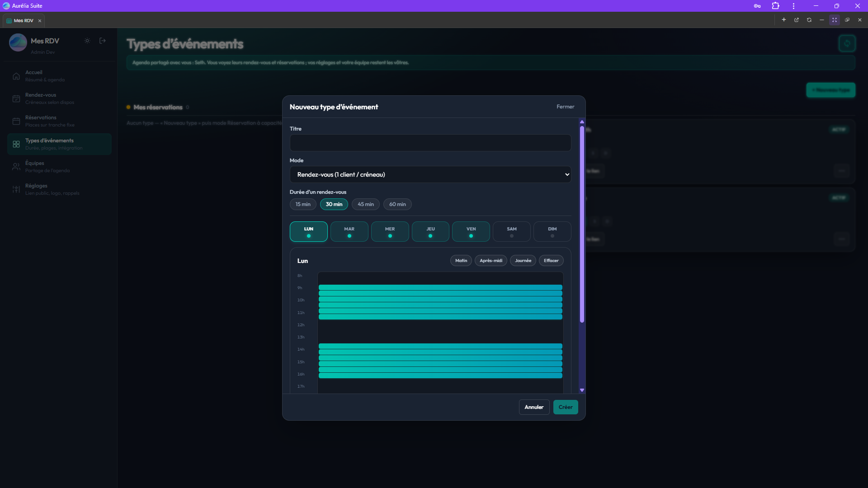Click the password key icon in title bar

[x=757, y=6]
